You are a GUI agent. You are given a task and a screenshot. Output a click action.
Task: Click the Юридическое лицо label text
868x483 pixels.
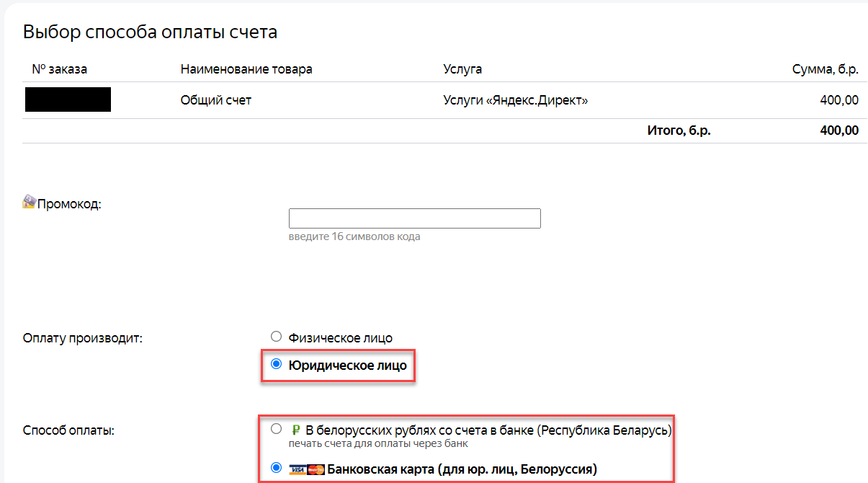click(x=348, y=365)
